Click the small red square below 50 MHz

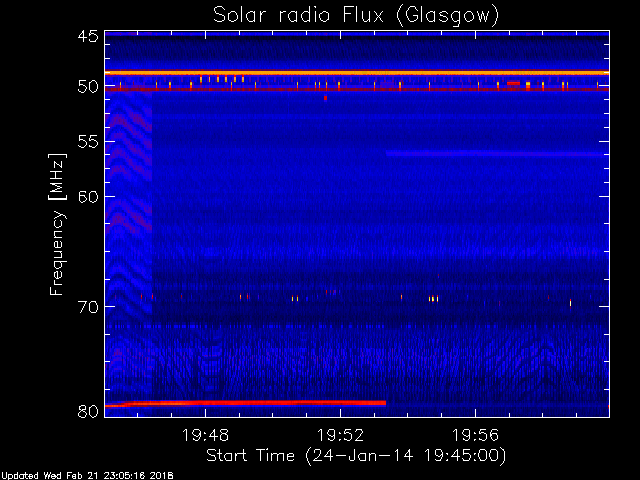(325, 98)
